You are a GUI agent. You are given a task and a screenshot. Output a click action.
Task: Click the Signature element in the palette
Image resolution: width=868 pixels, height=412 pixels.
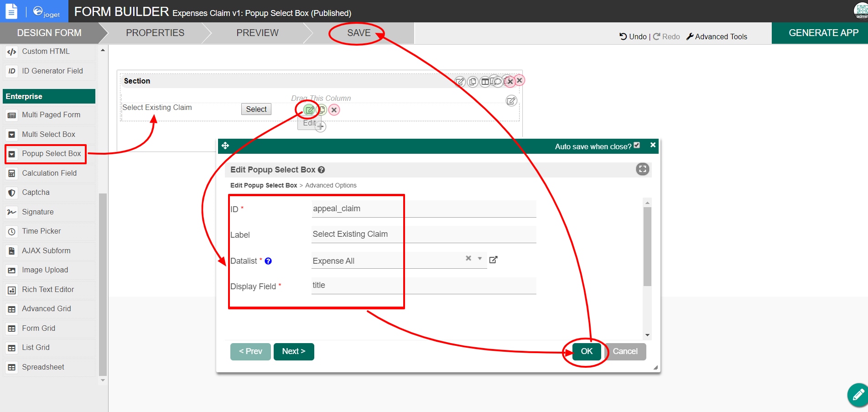(x=38, y=212)
